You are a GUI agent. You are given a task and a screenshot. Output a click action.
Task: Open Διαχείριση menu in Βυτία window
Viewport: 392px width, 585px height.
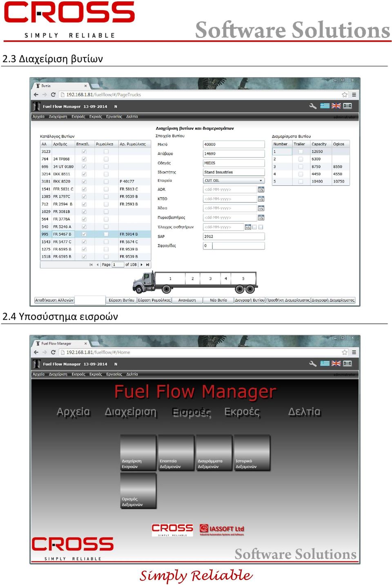click(x=58, y=117)
